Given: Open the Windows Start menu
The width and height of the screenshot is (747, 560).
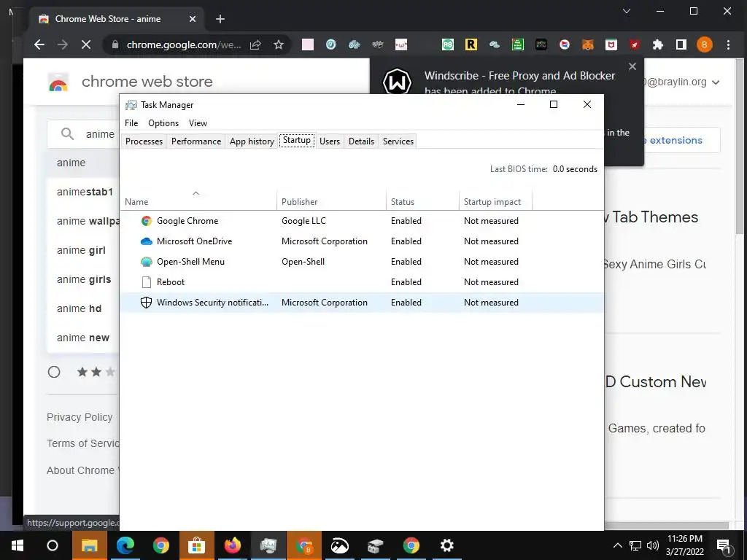Looking at the screenshot, I should point(18,545).
